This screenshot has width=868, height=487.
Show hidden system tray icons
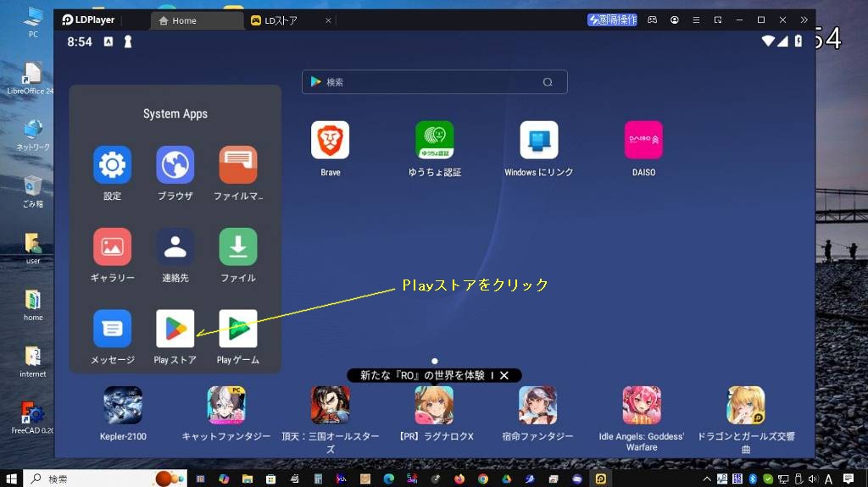click(707, 479)
